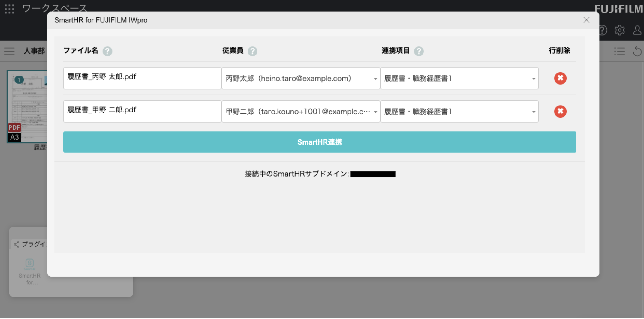This screenshot has height=319, width=644.
Task: Click the SmartHR plugin icon in plugin panel
Action: tap(29, 264)
